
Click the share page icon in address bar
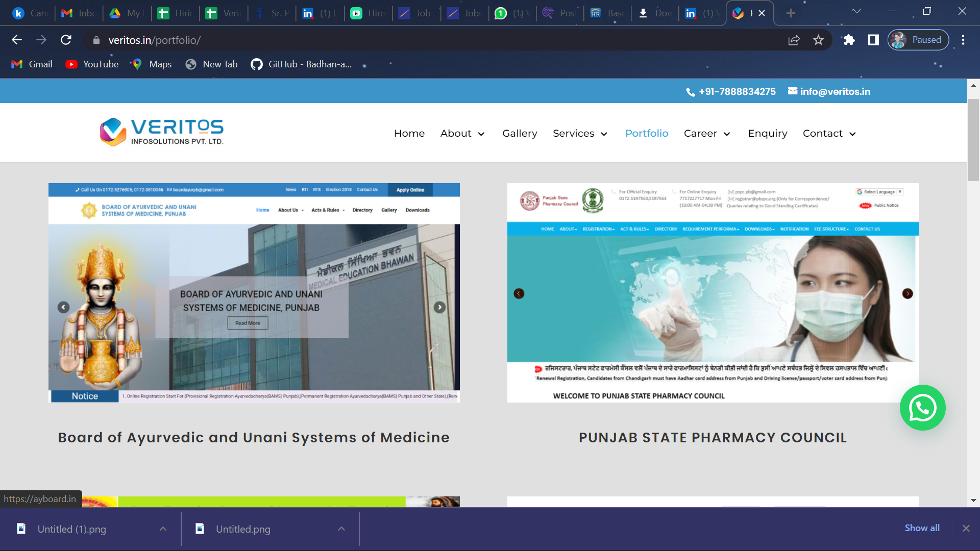click(x=794, y=40)
